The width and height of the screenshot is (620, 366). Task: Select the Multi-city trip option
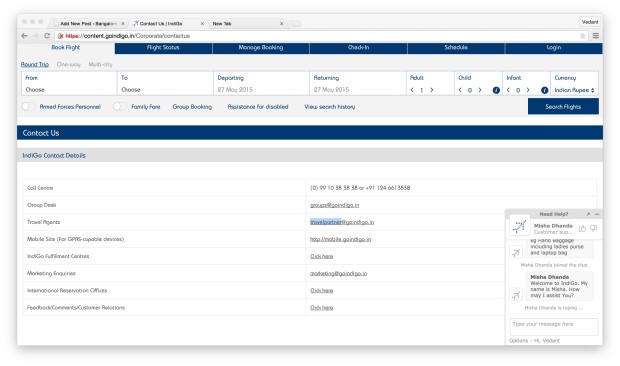[100, 64]
